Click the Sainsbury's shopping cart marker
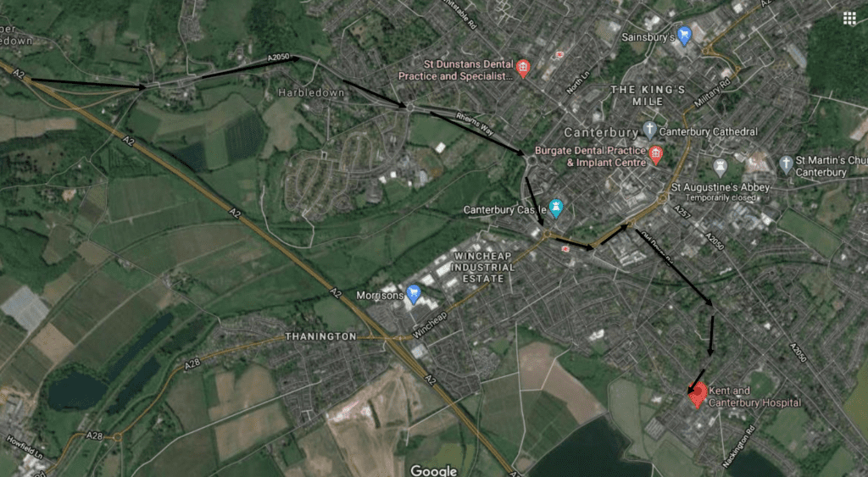Screen dimensions: 868x477 [685, 36]
